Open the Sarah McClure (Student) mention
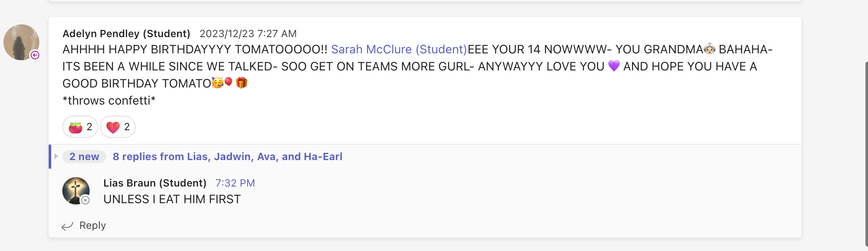The height and width of the screenshot is (251, 868). 399,50
